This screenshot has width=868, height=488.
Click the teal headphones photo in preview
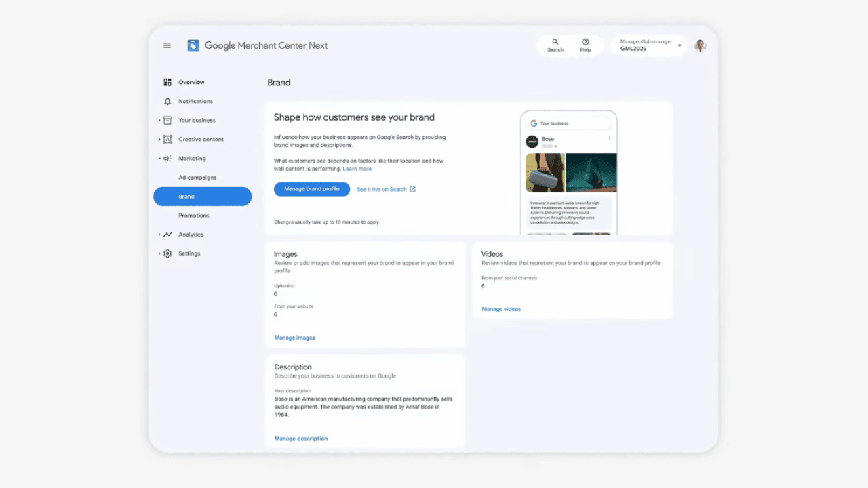coord(591,173)
